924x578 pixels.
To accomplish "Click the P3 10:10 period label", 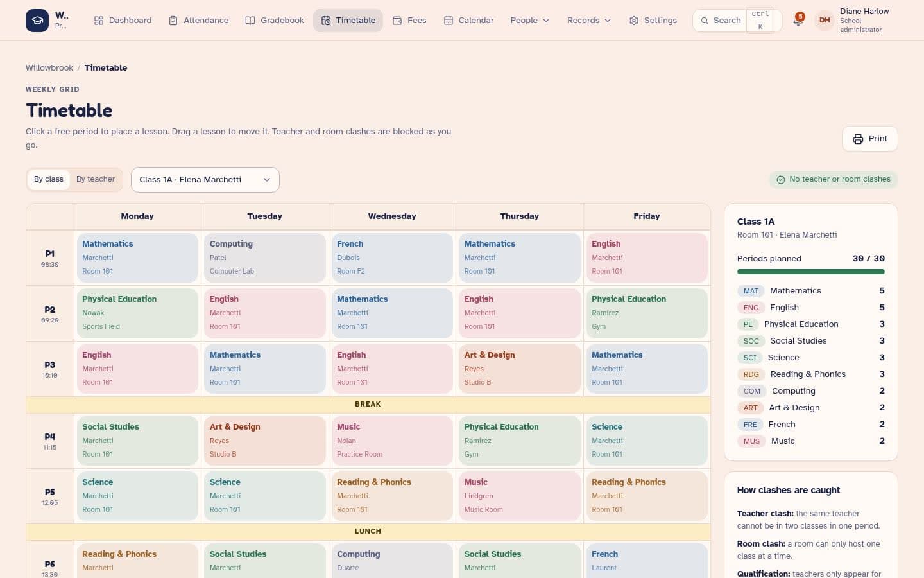I will pyautogui.click(x=50, y=369).
